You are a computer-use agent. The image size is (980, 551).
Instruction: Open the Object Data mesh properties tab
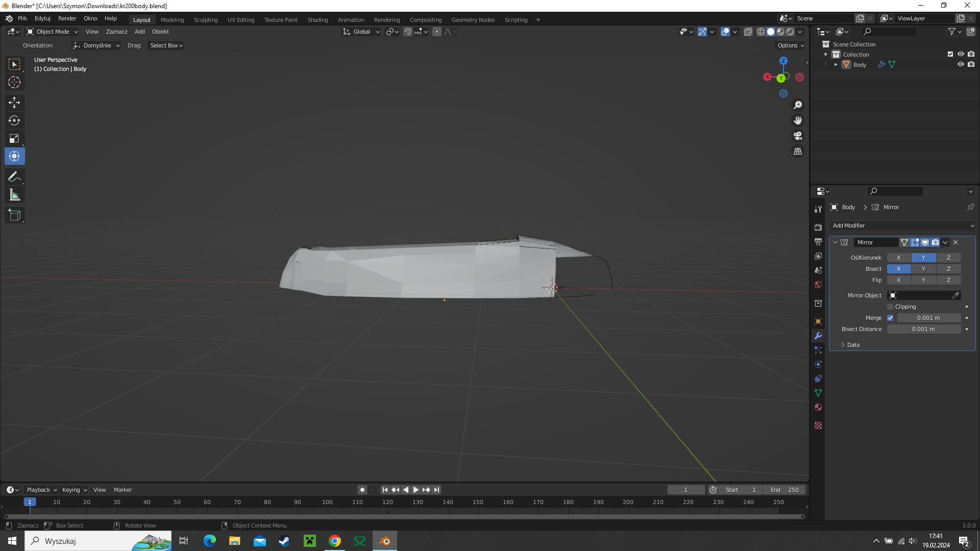(818, 393)
